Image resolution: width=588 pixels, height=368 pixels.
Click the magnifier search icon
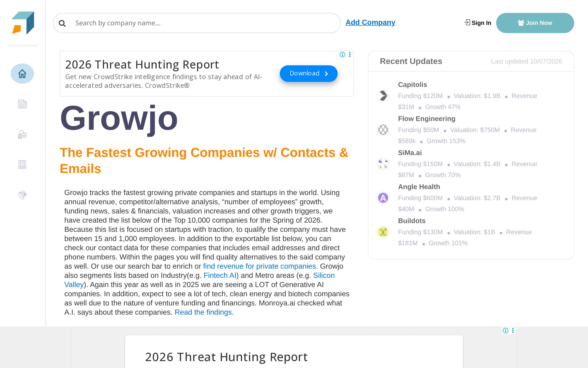coord(62,23)
